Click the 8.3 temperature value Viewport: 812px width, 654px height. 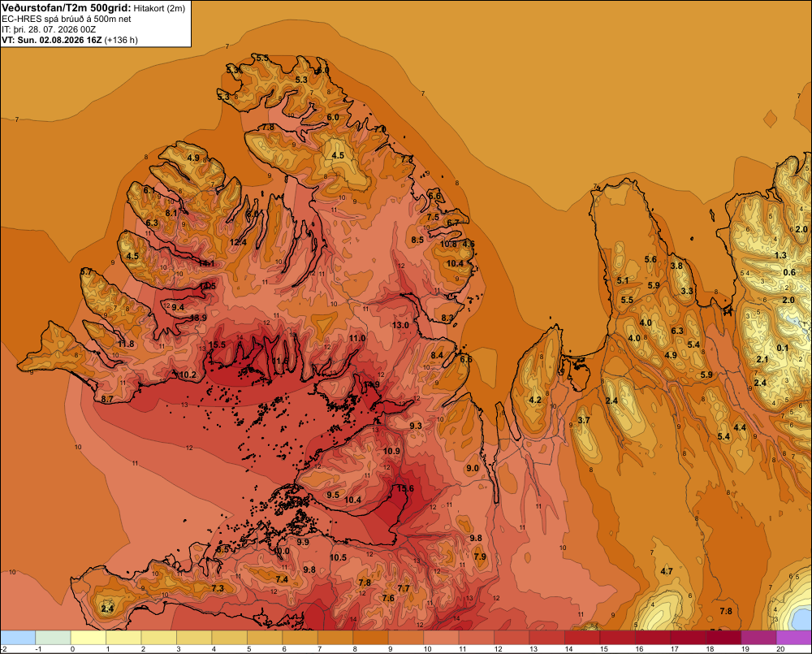447,318
